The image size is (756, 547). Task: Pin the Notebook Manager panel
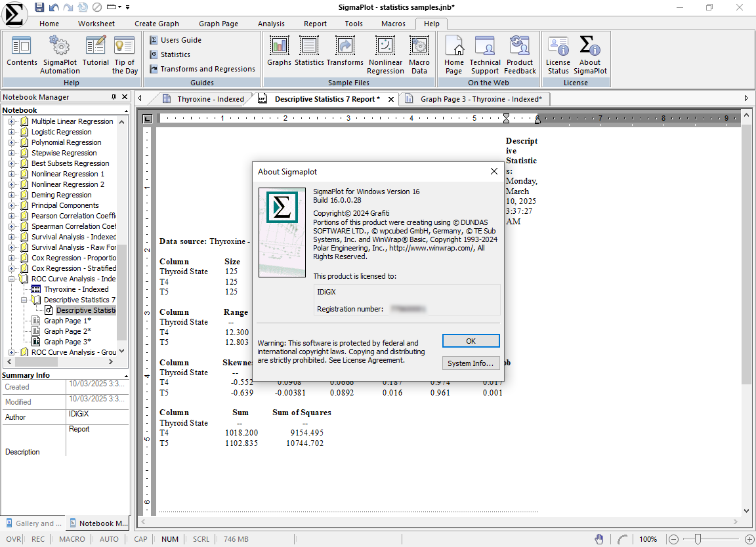[114, 97]
